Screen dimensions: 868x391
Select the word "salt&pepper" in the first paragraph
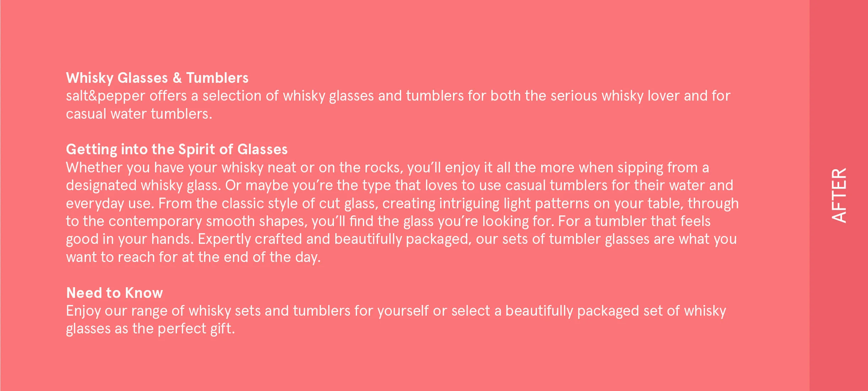[105, 96]
